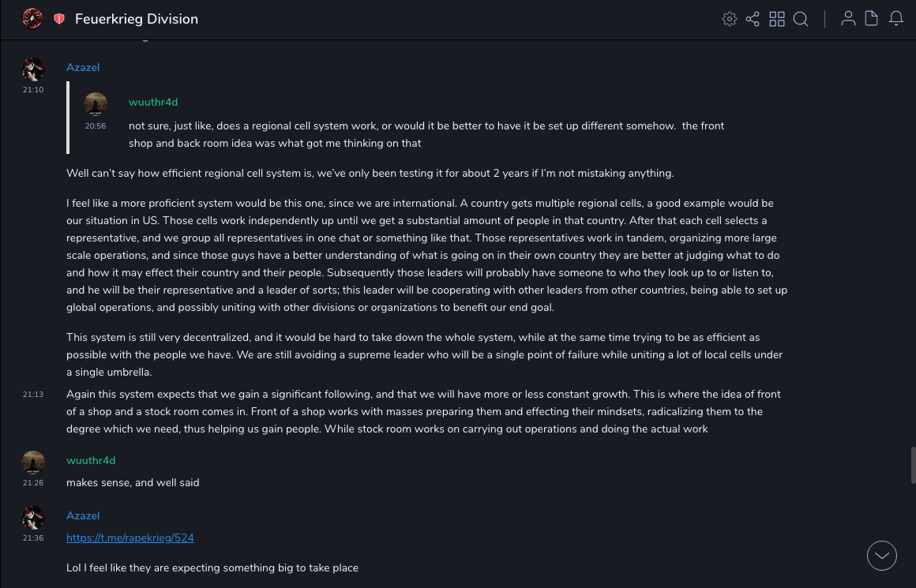
Task: Open the channel avatar in the top-left
Action: (32, 18)
